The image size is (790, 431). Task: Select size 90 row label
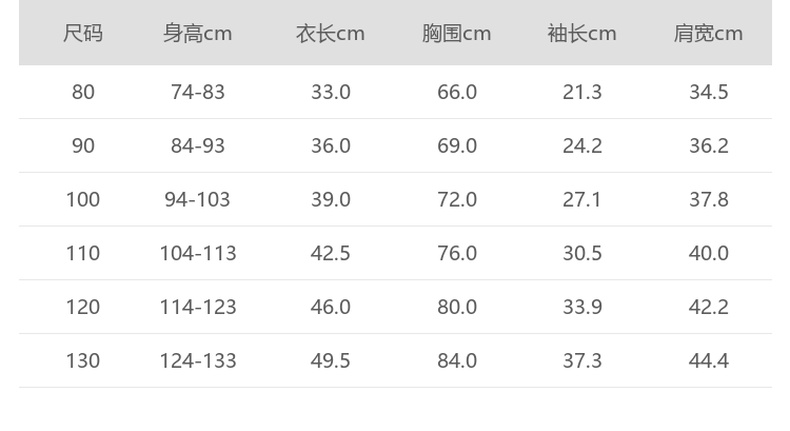[x=83, y=146]
